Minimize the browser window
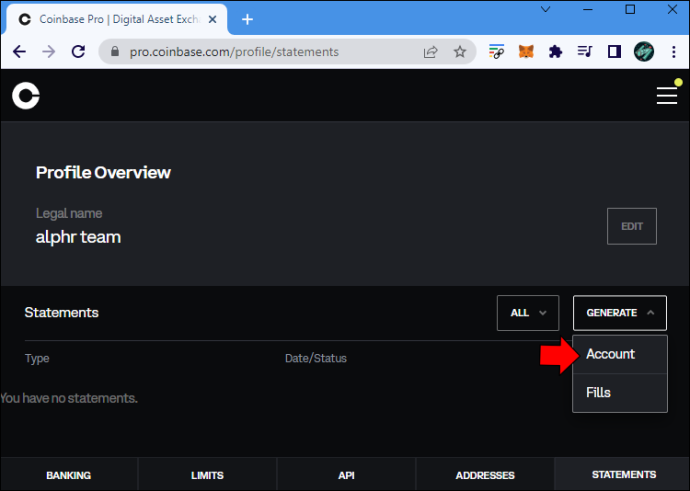This screenshot has height=491, width=690. pyautogui.click(x=588, y=9)
